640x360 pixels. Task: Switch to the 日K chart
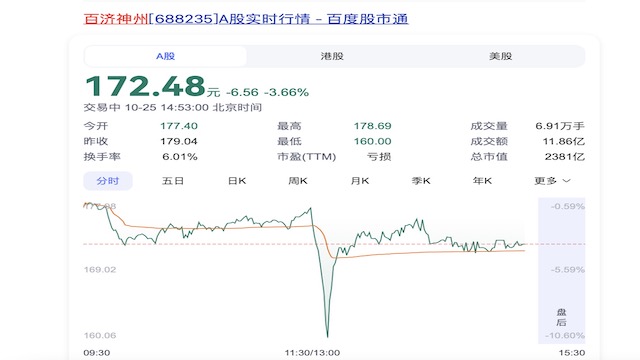click(237, 181)
